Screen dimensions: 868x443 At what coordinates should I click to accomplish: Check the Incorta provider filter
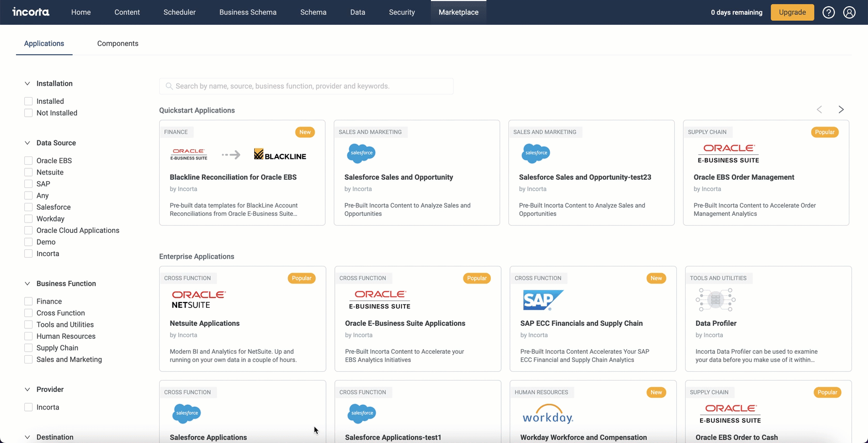[28, 407]
